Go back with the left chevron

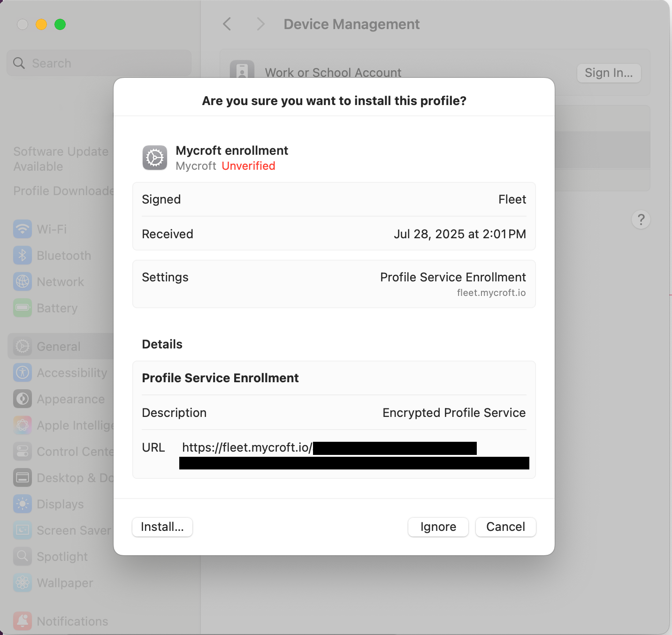[227, 24]
